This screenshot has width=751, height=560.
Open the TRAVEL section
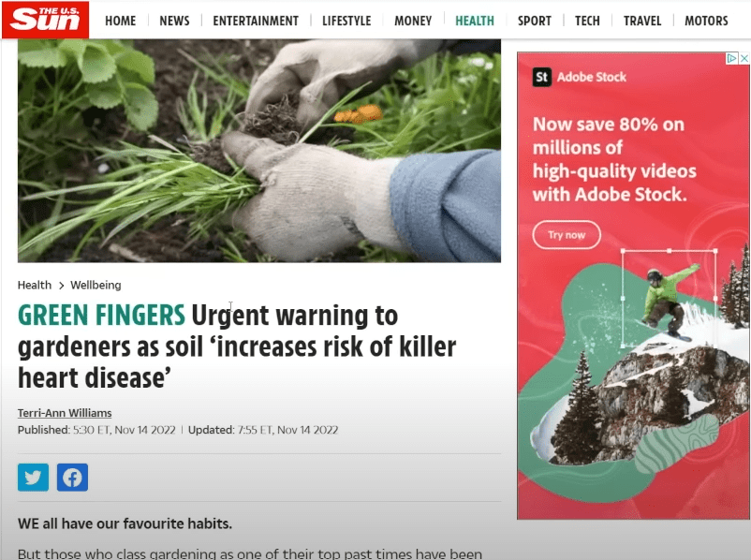642,22
